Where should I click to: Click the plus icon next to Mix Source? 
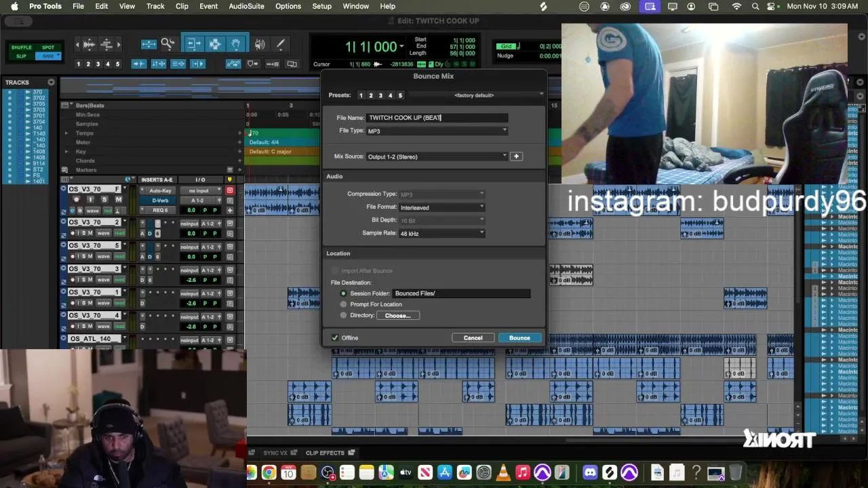click(516, 157)
